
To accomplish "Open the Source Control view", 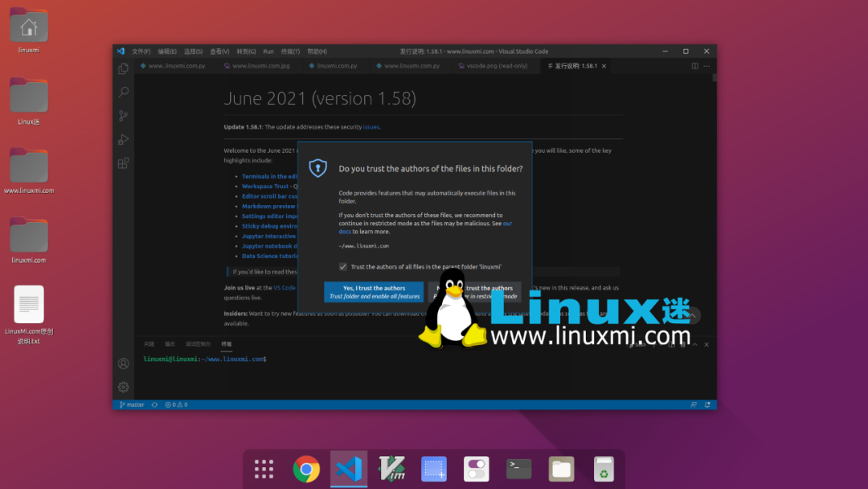I will (x=124, y=116).
